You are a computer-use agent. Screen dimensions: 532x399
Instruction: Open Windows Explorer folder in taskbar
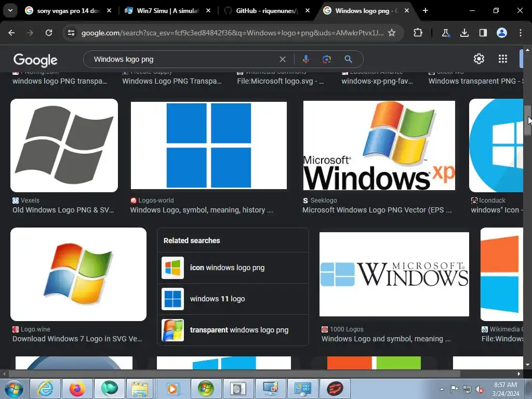pyautogui.click(x=139, y=389)
